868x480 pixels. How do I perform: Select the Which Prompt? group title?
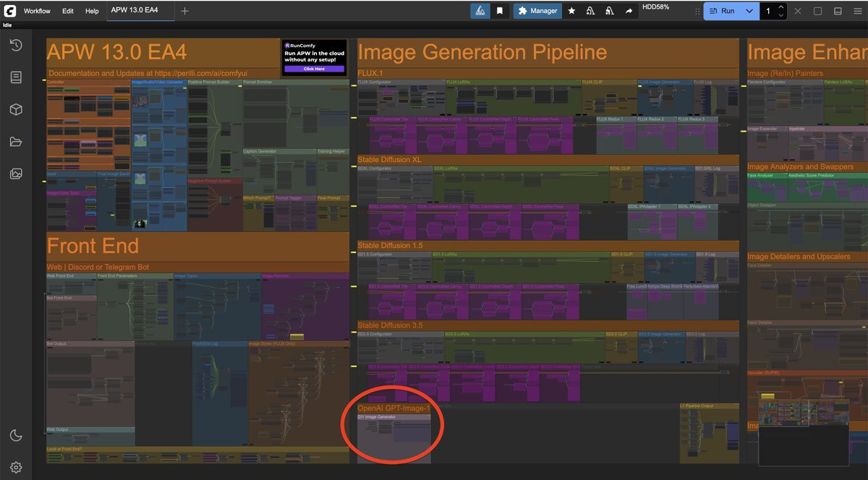(x=257, y=198)
